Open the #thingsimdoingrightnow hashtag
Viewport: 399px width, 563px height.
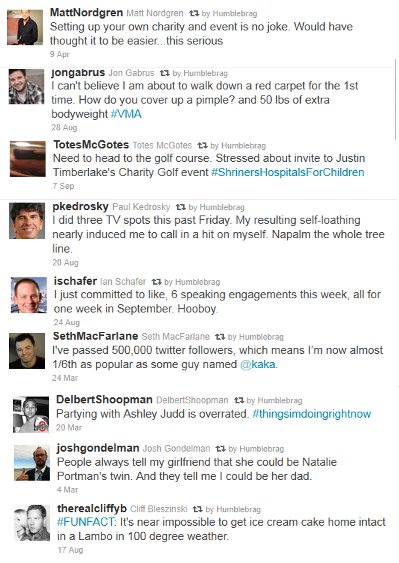click(x=312, y=414)
